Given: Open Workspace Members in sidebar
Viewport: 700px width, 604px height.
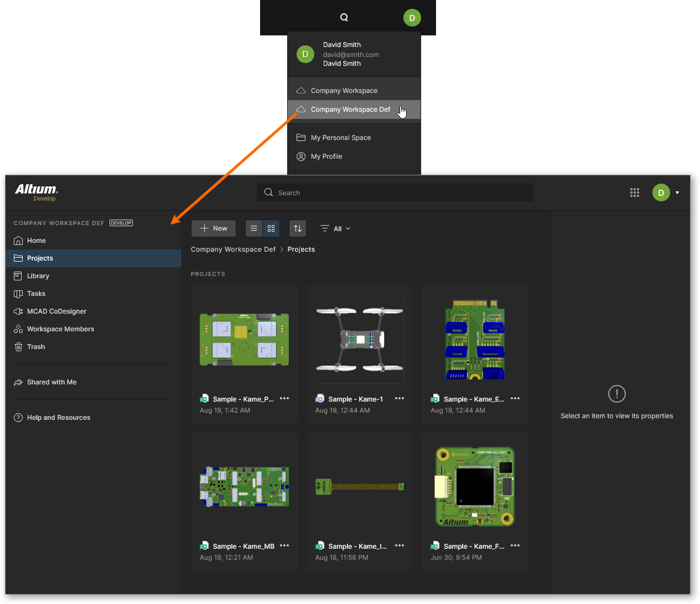Looking at the screenshot, I should pyautogui.click(x=94, y=329).
